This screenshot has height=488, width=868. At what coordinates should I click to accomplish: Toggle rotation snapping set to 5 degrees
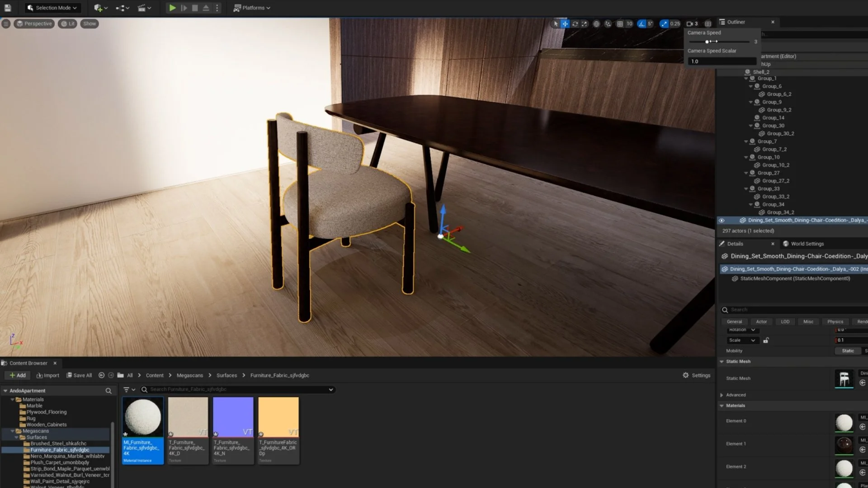tap(642, 23)
